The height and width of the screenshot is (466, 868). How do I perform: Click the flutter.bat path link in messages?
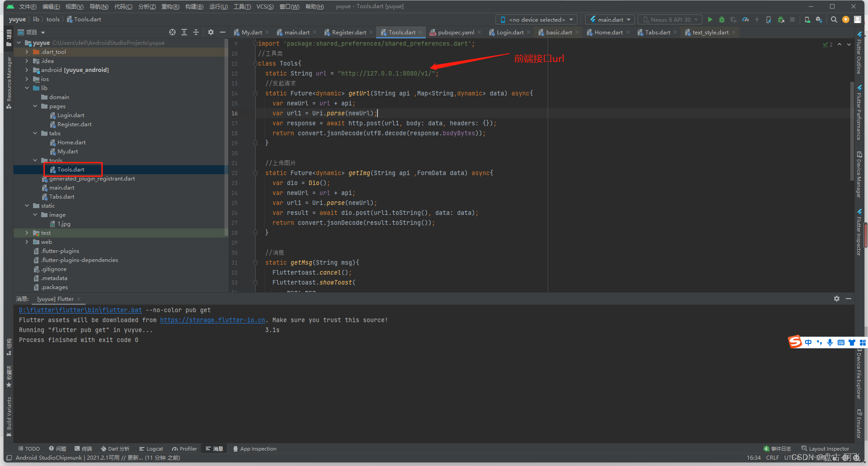(80, 310)
